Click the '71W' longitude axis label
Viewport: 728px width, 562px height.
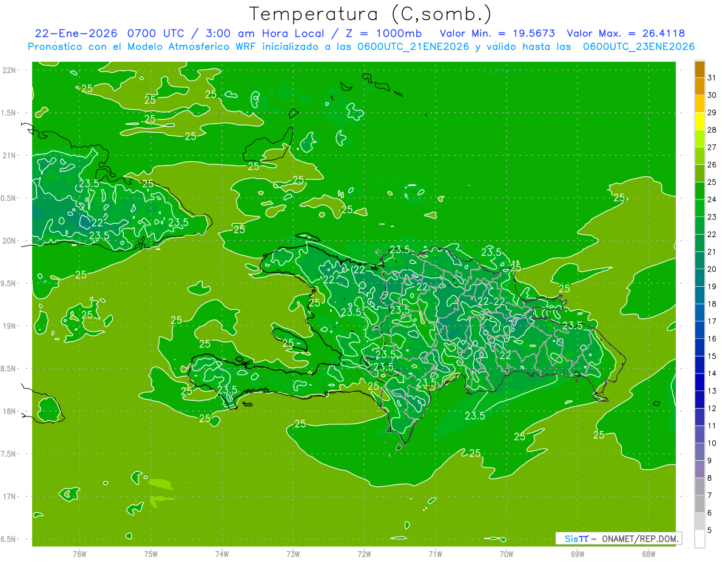435,554
